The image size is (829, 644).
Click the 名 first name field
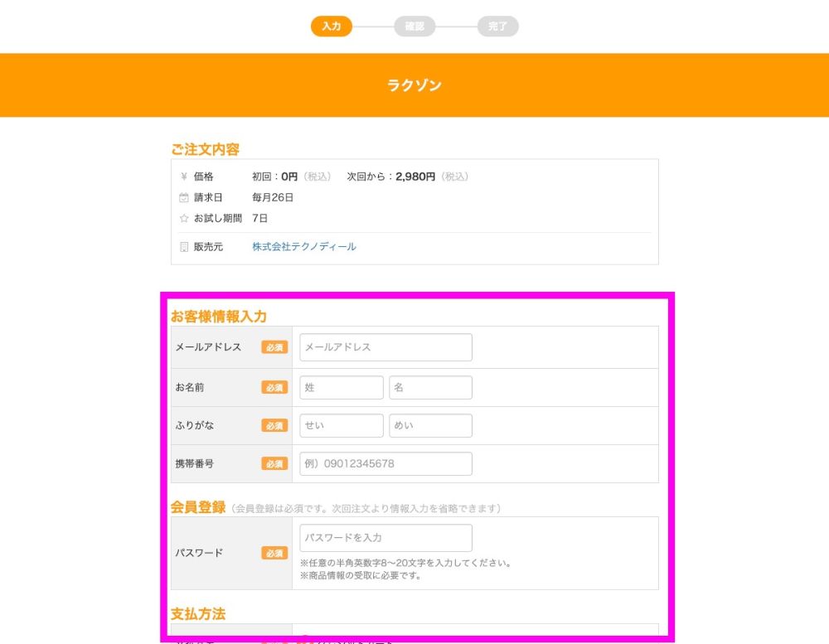(x=430, y=387)
